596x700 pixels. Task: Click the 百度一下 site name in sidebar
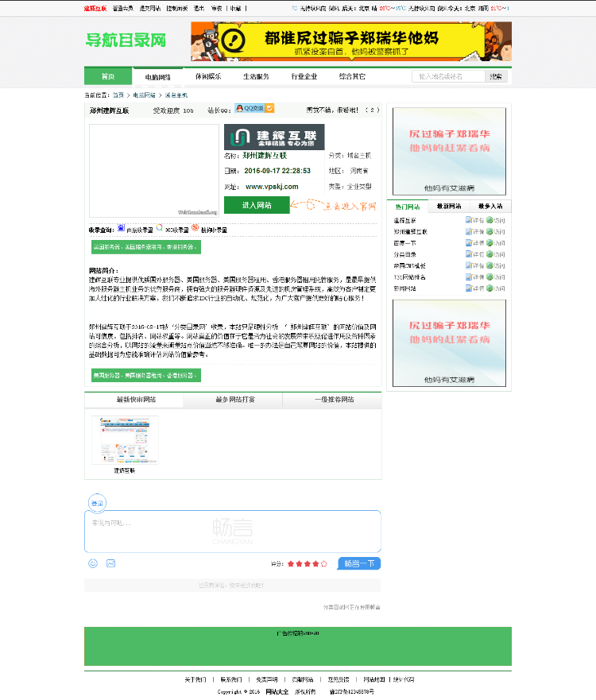[x=405, y=243]
